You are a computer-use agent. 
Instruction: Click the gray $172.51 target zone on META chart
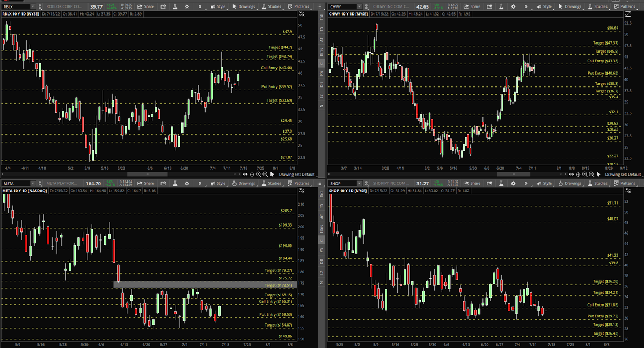[x=204, y=285]
